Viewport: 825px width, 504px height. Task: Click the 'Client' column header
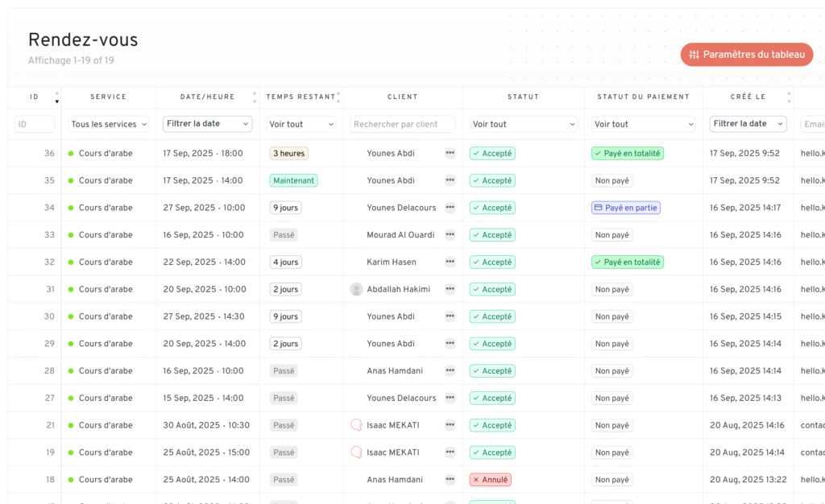click(x=402, y=97)
